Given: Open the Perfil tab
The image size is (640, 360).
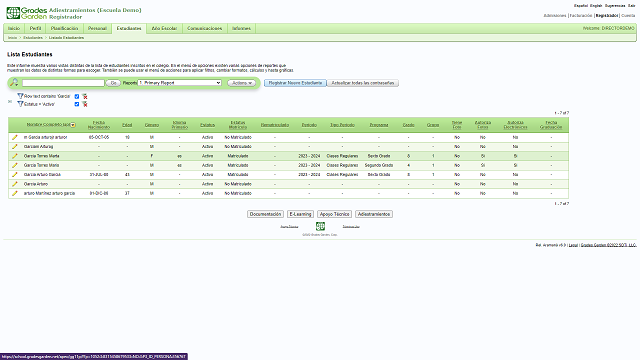Looking at the screenshot, I should tap(36, 29).
